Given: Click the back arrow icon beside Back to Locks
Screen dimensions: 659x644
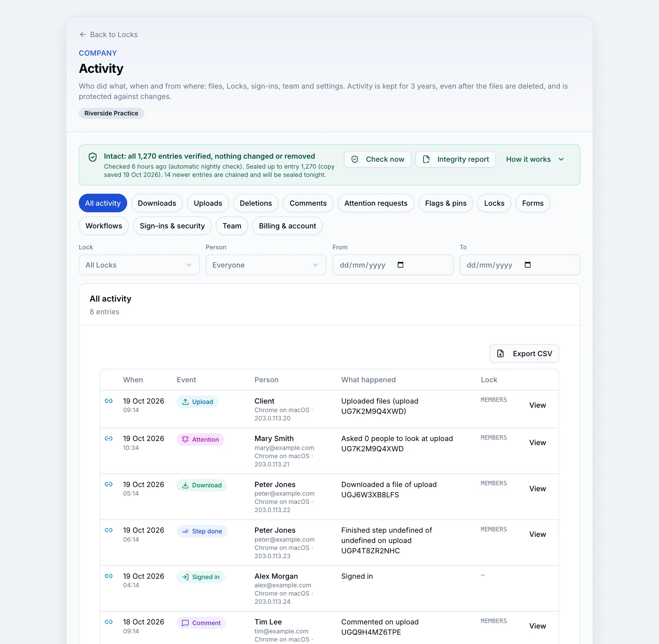Looking at the screenshot, I should [83, 35].
